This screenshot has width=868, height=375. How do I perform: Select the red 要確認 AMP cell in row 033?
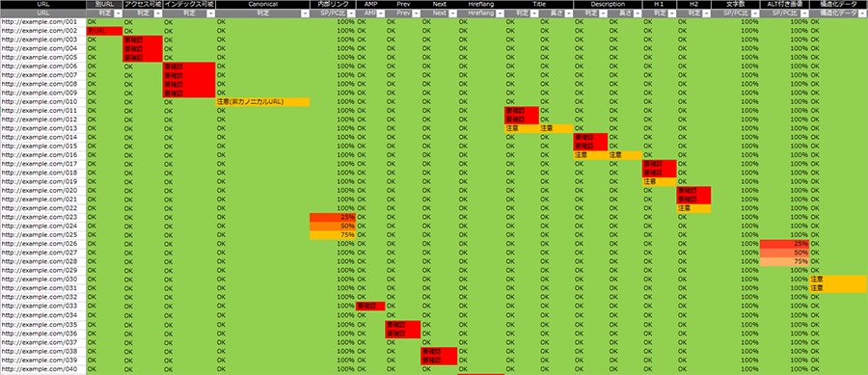click(x=370, y=306)
